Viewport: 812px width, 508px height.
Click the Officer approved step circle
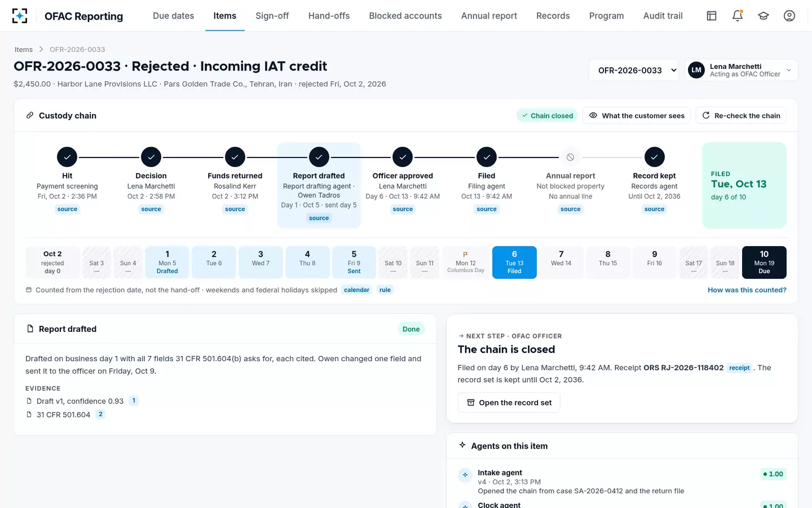click(x=403, y=157)
